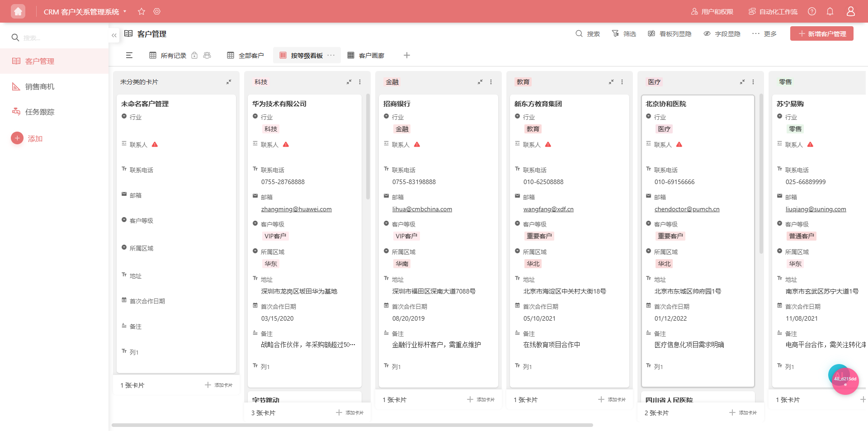Open app settings gear next to star

tap(157, 11)
